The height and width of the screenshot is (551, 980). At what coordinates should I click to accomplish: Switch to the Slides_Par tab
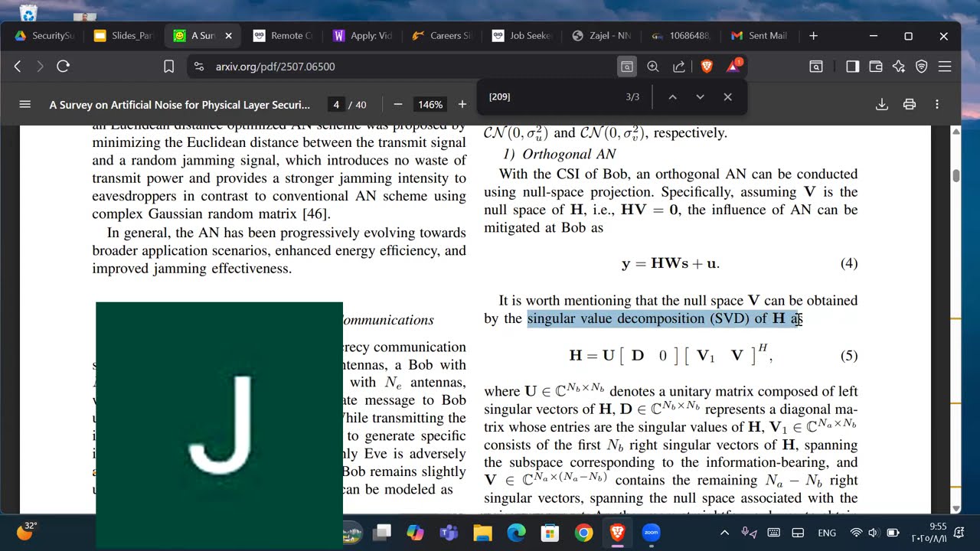[x=124, y=36]
